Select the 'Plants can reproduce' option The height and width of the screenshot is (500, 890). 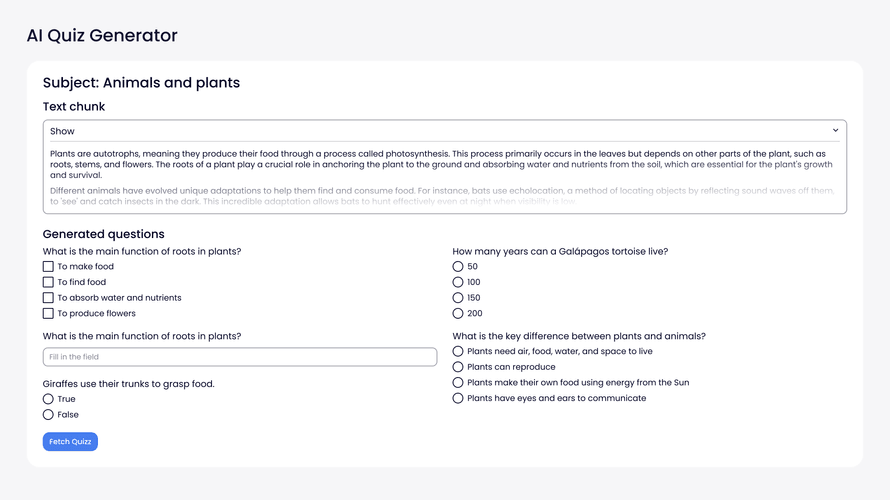click(x=458, y=367)
